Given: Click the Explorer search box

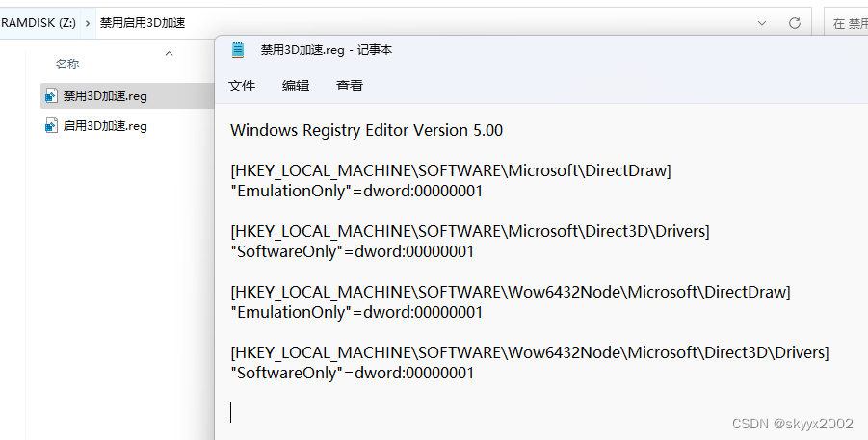Looking at the screenshot, I should coord(847,23).
